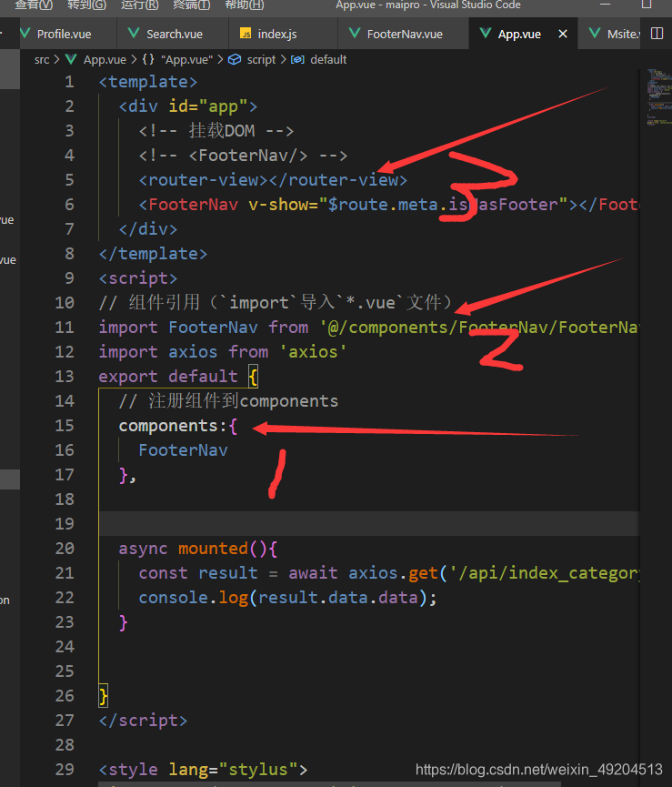This screenshot has width=672, height=787.
Task: Click the closing </template> tag
Action: coord(153,254)
